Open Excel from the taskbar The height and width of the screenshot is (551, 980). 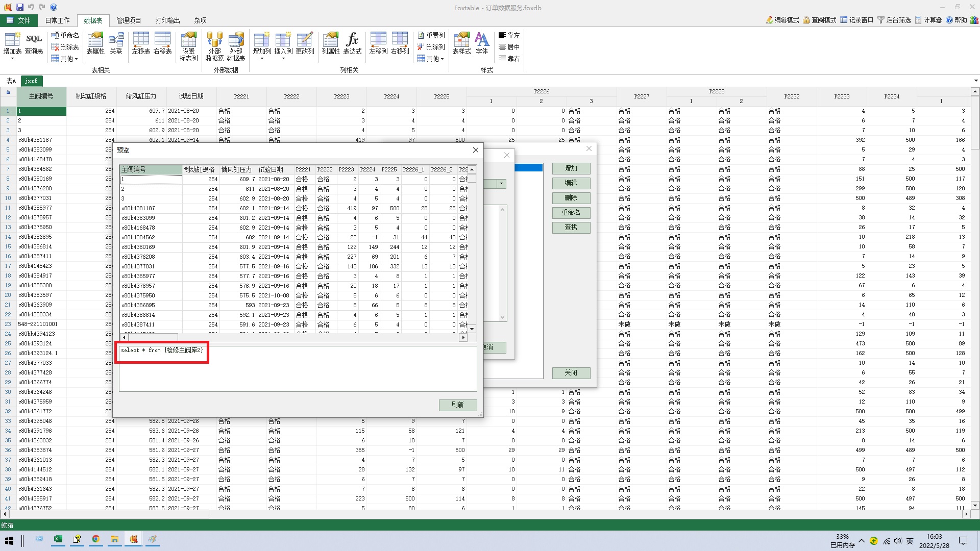click(58, 539)
